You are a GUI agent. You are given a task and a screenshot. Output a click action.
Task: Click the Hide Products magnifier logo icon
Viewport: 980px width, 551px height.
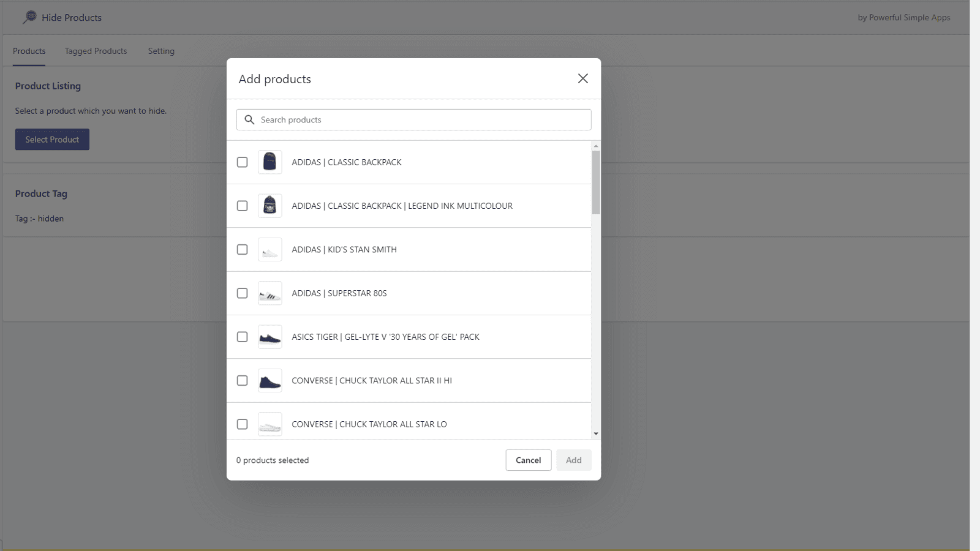click(x=29, y=17)
